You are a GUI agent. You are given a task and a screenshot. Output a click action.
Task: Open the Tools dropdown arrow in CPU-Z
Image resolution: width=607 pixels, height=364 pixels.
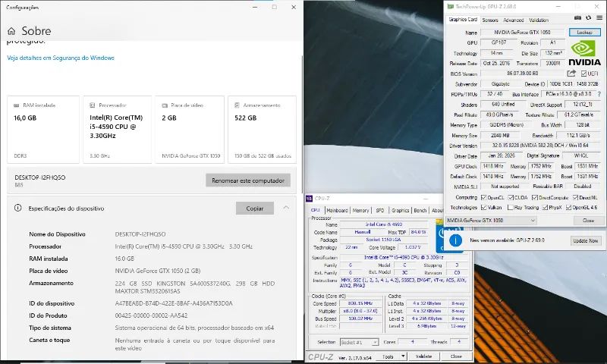pyautogui.click(x=403, y=356)
